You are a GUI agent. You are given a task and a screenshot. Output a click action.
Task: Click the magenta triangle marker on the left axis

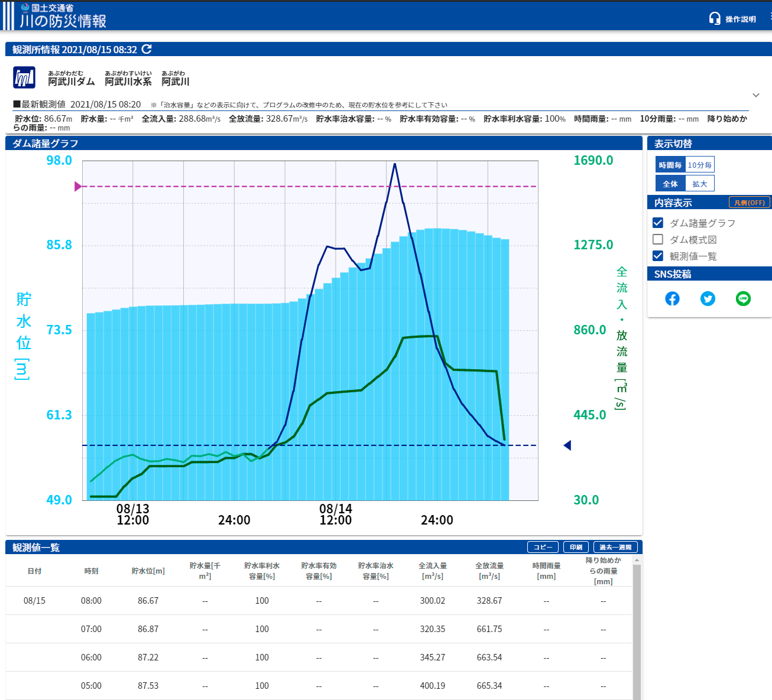[x=78, y=187]
